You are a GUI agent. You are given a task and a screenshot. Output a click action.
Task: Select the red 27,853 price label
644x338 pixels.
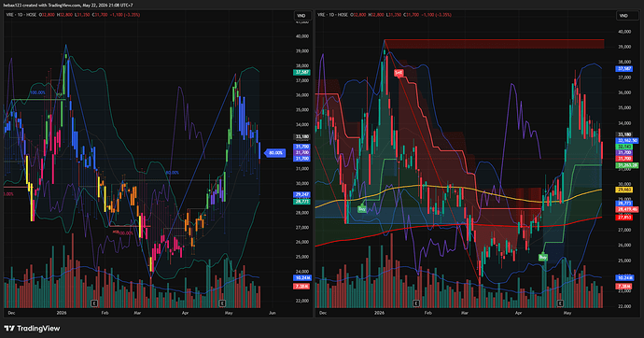pos(623,218)
